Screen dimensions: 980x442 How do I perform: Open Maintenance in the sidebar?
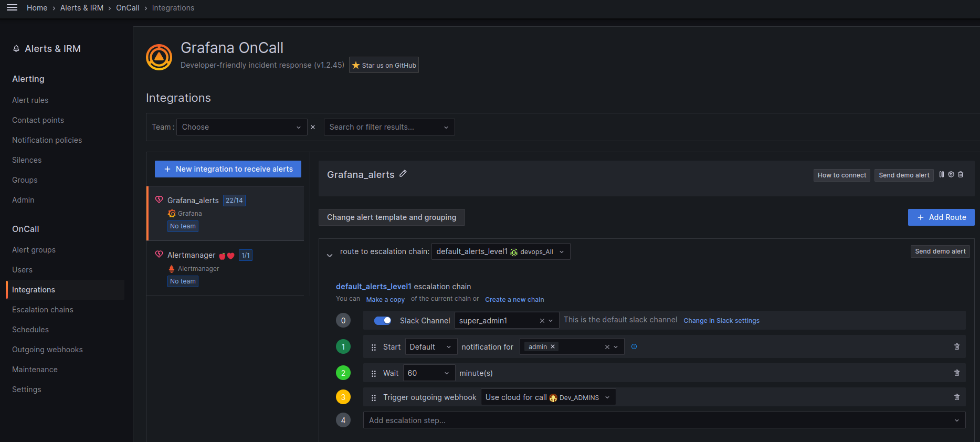coord(35,370)
